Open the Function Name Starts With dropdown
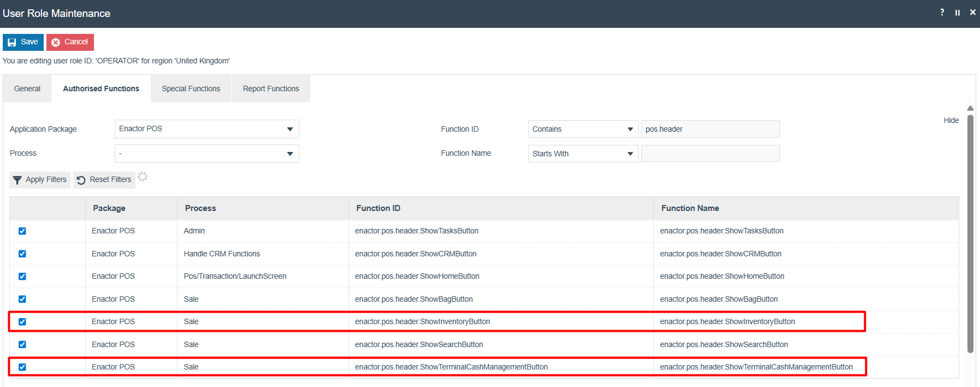This screenshot has width=980, height=387. pyautogui.click(x=583, y=154)
